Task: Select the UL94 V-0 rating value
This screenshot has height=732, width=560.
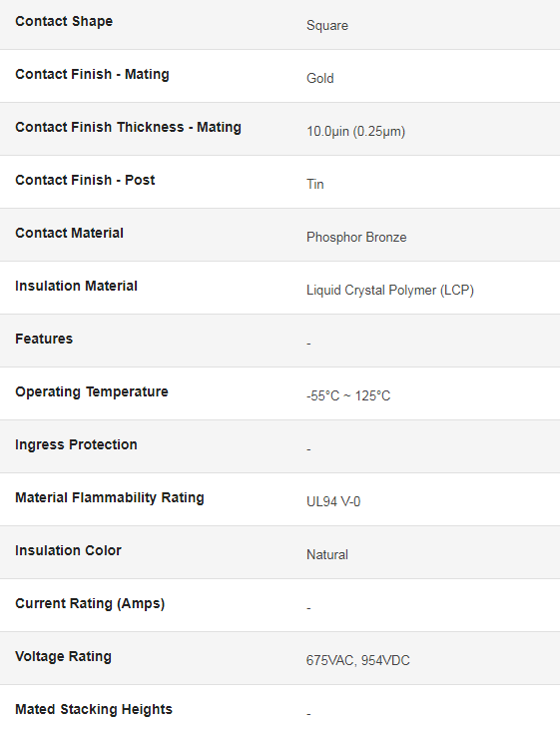Action: pyautogui.click(x=333, y=502)
